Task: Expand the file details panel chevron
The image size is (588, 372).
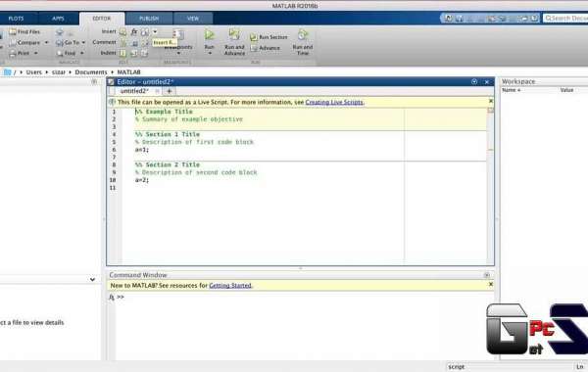Action: pyautogui.click(x=93, y=279)
